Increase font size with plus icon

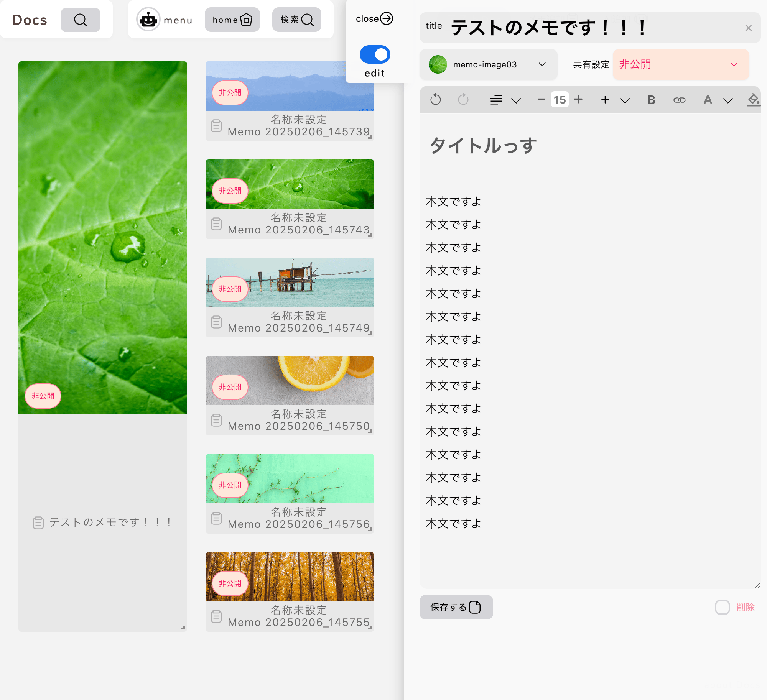point(578,100)
